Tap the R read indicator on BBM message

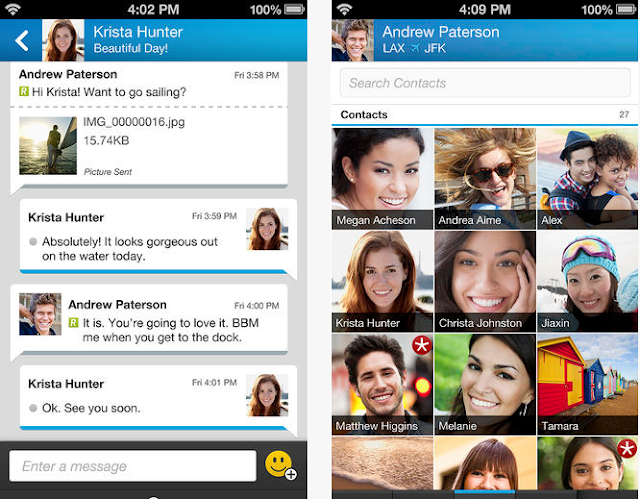click(x=73, y=323)
